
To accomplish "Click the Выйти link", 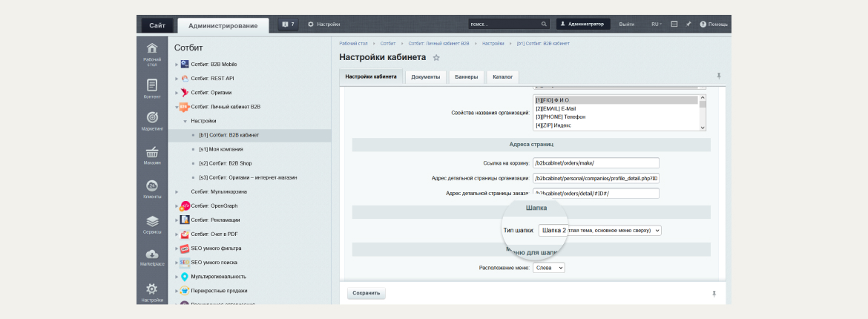I will (x=627, y=24).
